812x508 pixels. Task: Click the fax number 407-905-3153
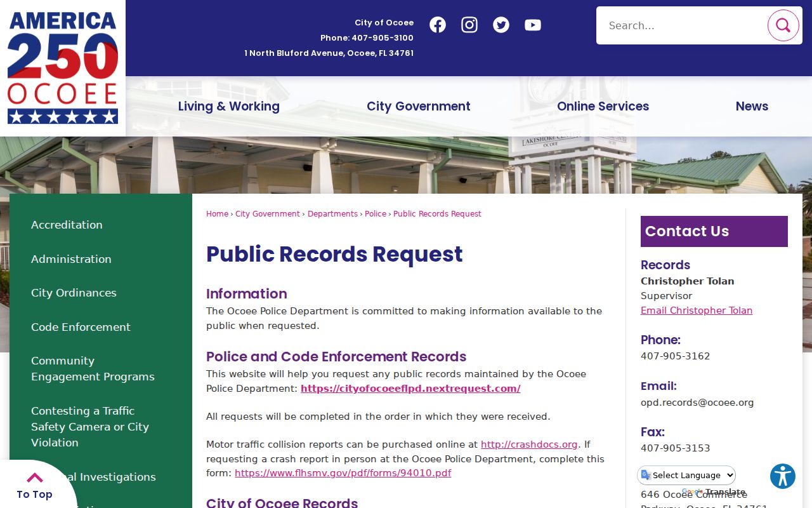point(675,448)
